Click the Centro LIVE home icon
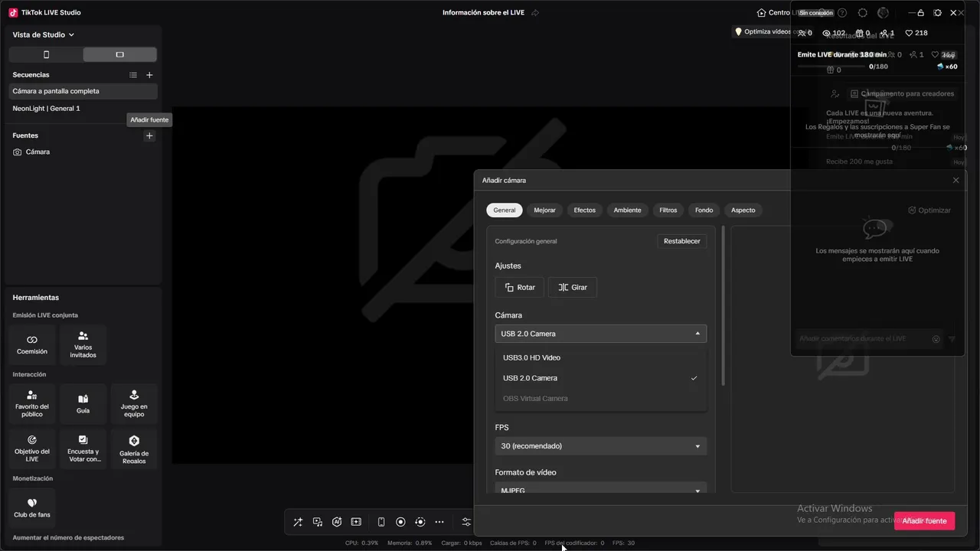 761,12
